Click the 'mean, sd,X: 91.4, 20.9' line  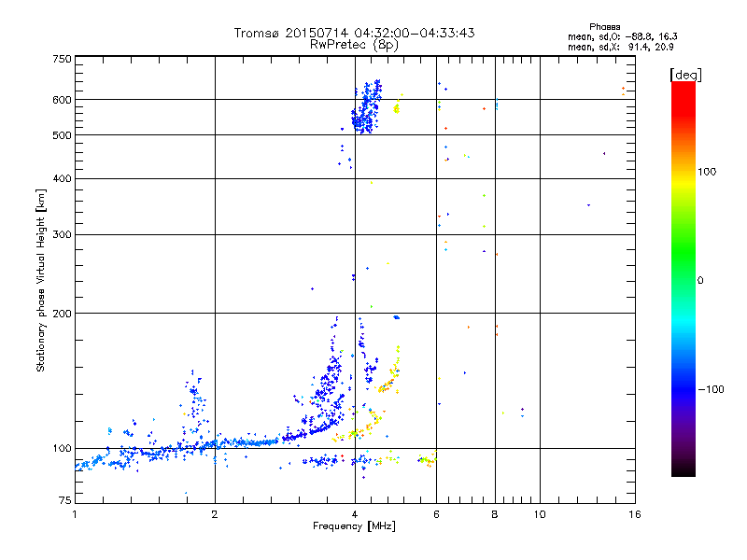pos(620,48)
